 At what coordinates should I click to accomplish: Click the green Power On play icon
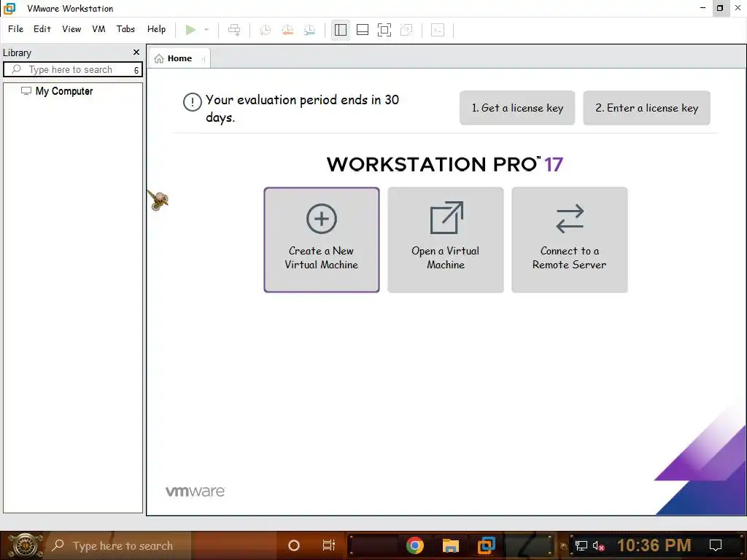point(190,30)
